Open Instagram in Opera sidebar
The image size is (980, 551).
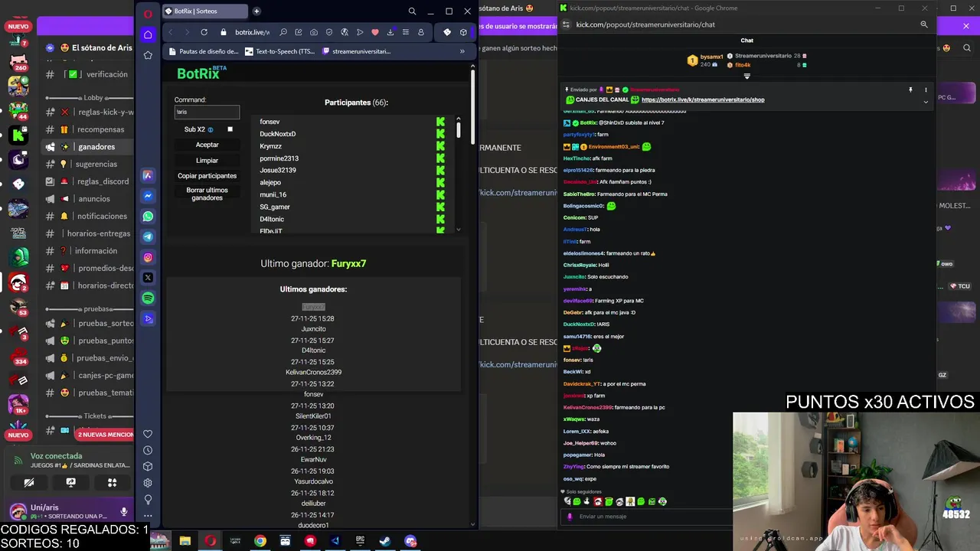(x=148, y=257)
